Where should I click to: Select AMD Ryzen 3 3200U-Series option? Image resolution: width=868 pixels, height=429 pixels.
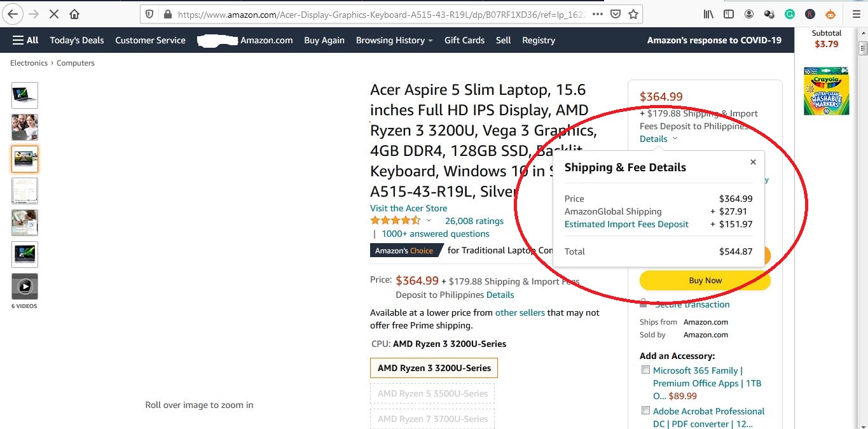coord(434,368)
